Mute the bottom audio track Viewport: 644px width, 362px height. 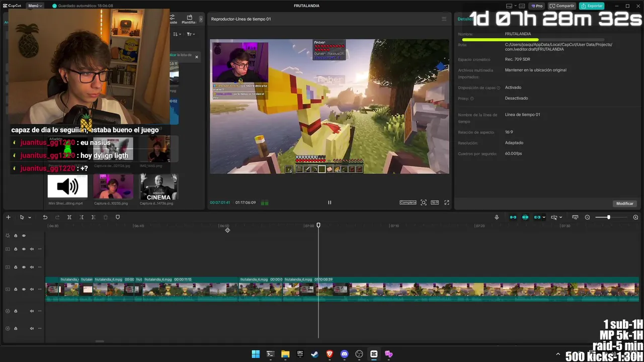32,328
